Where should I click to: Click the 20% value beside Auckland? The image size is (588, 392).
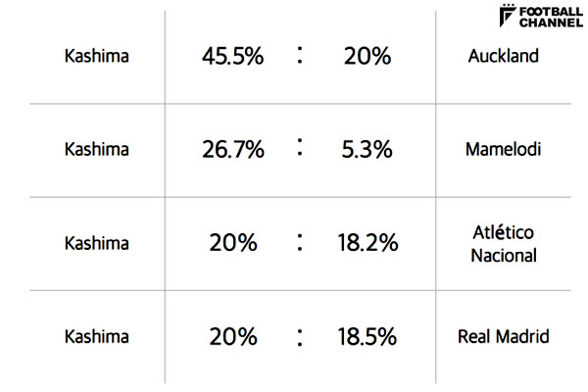coord(367,57)
